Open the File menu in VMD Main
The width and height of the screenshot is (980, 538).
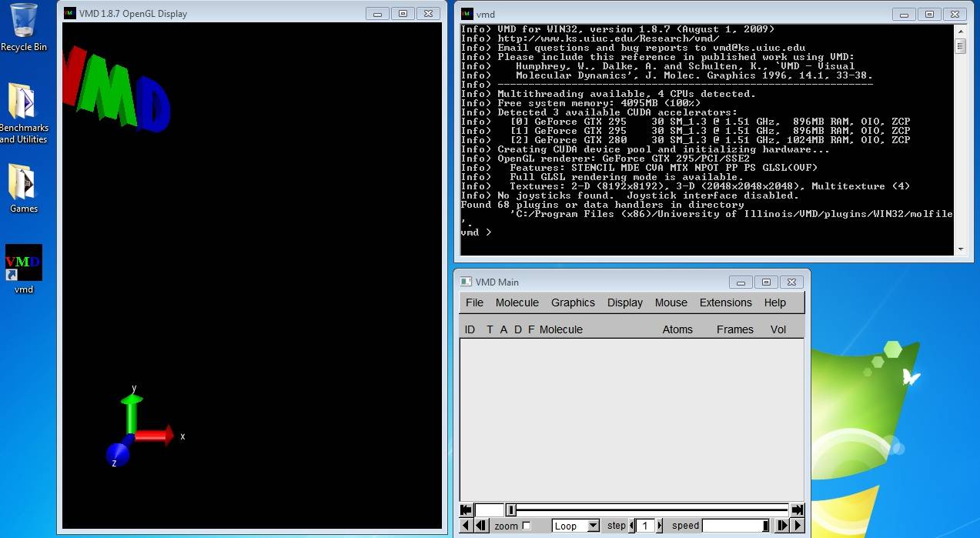pos(475,302)
